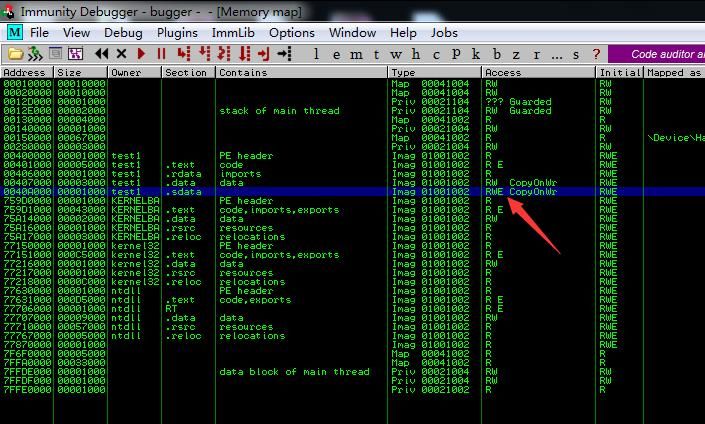Show call stack with 'k' button
Screen dimensions: 705x424
(x=476, y=54)
